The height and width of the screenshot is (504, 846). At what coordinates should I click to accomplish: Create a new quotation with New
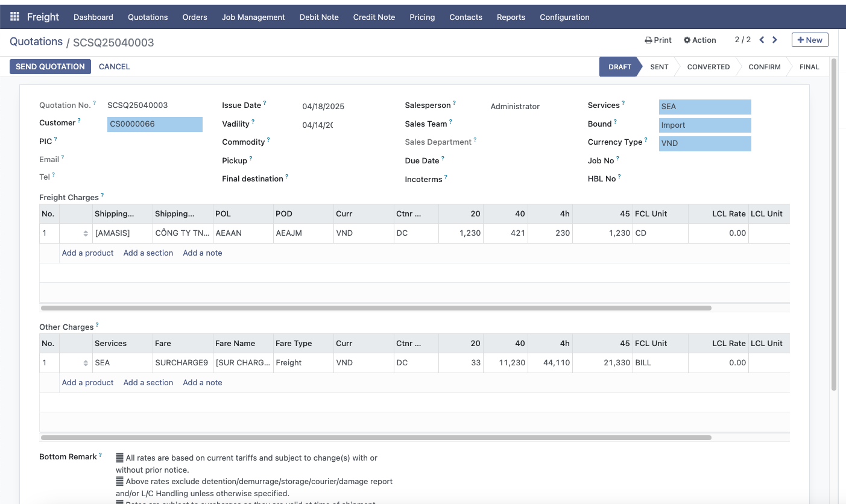point(809,40)
